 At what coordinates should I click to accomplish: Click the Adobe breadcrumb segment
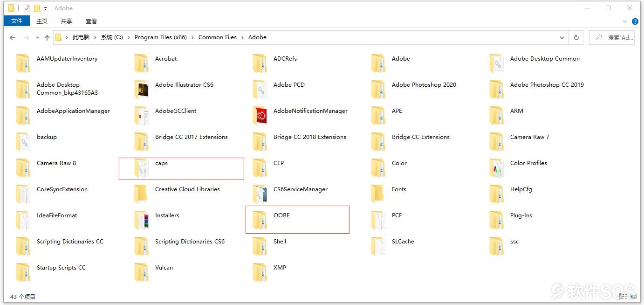(x=257, y=37)
